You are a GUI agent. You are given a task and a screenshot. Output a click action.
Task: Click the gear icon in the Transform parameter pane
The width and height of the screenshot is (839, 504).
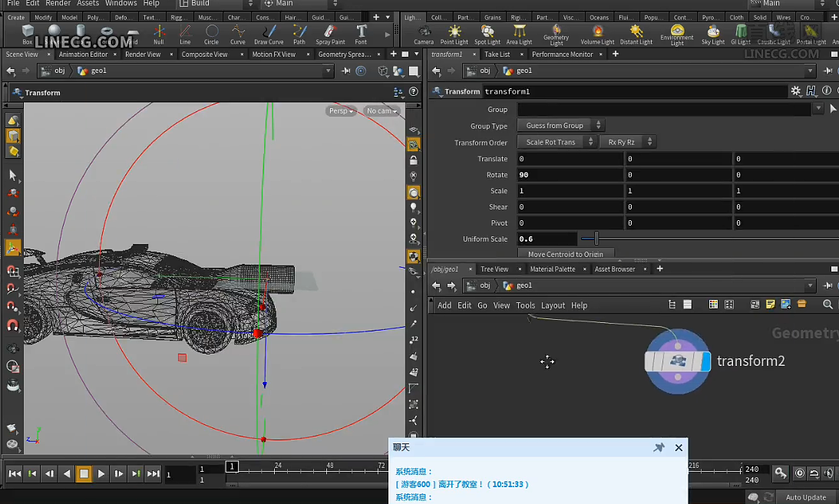796,91
